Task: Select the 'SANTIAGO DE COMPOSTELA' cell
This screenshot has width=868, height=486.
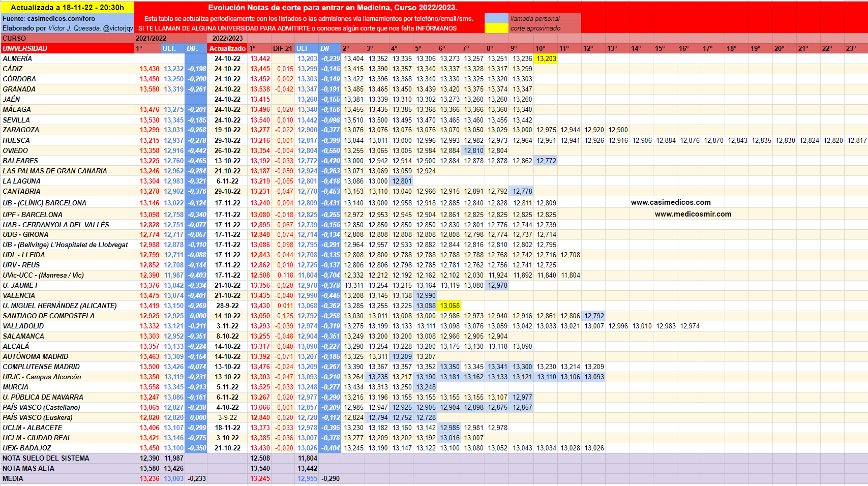Action: point(67,316)
